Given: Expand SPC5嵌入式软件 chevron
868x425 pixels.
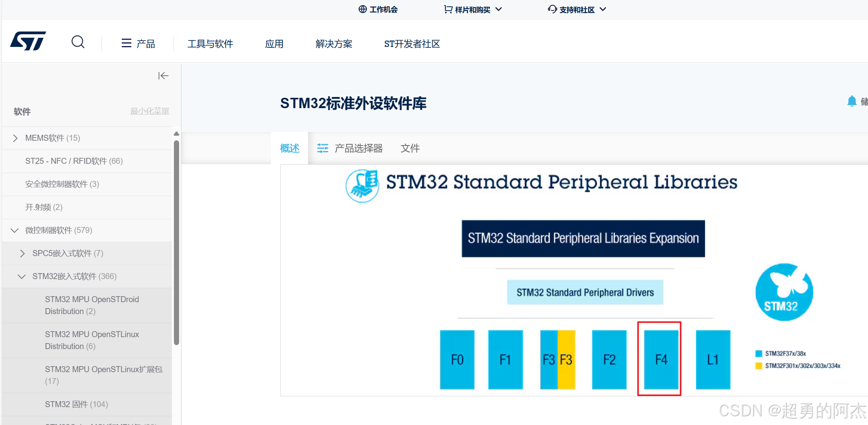Looking at the screenshot, I should (22, 253).
